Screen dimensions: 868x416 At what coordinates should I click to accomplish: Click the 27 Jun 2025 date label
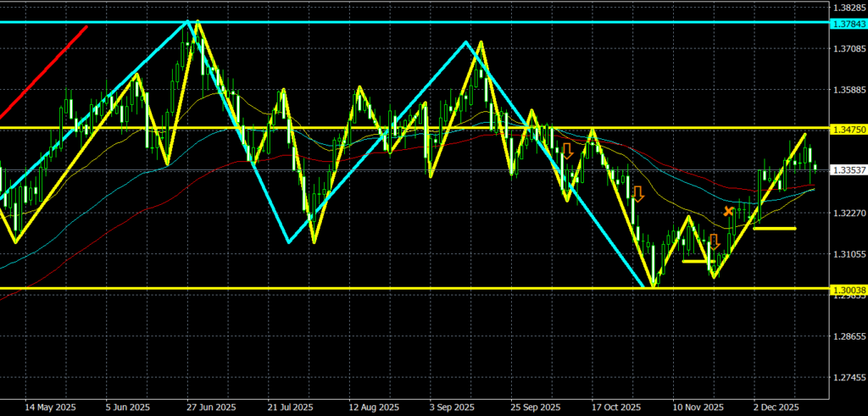(x=212, y=407)
